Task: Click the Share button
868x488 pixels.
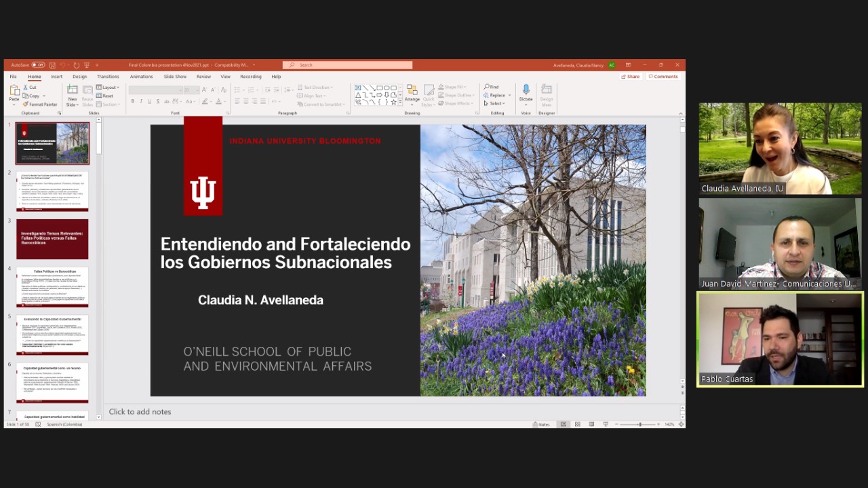Action: [630, 77]
